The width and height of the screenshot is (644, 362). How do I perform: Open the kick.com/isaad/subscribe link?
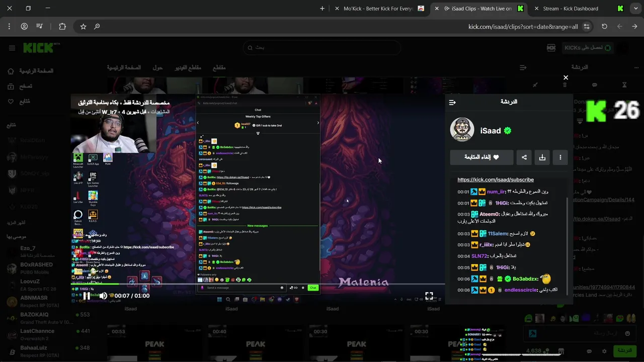[x=496, y=179]
